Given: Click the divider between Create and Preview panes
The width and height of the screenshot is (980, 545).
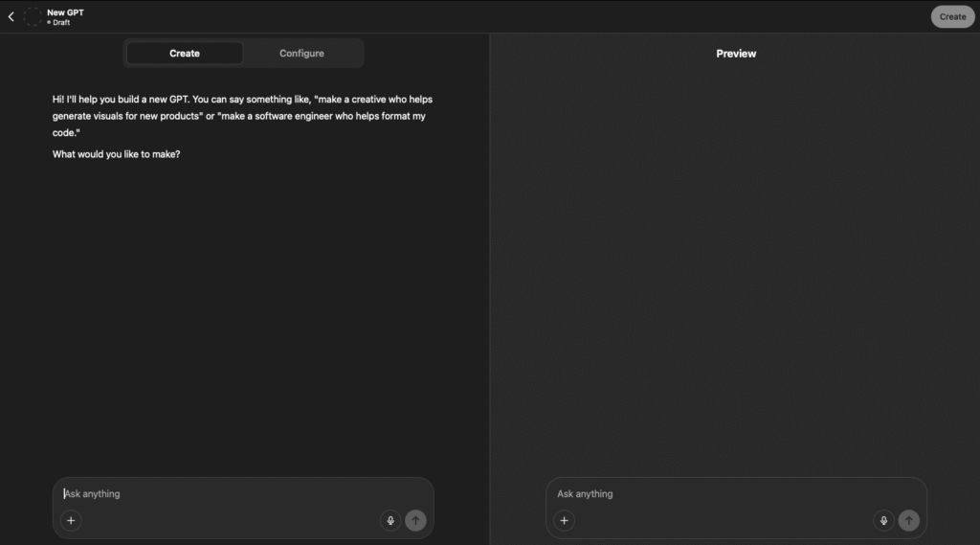Looking at the screenshot, I should pos(490,287).
